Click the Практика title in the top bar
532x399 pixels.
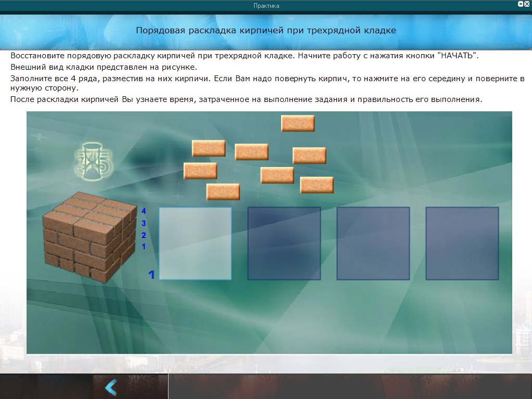[x=266, y=6]
